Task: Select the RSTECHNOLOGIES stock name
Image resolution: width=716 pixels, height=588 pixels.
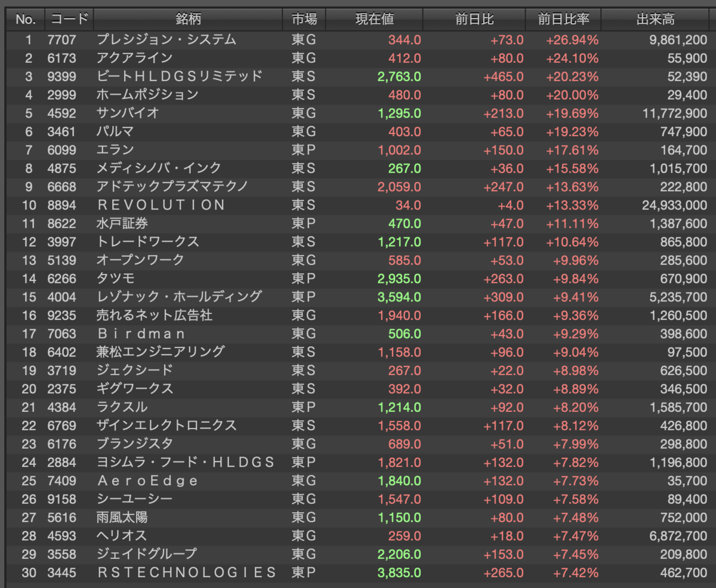Action: click(x=187, y=573)
